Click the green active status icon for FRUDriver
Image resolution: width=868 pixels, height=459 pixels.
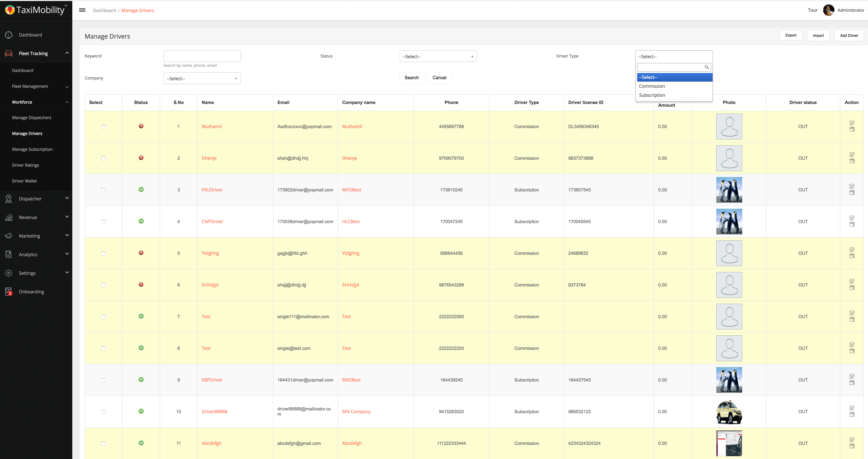141,189
